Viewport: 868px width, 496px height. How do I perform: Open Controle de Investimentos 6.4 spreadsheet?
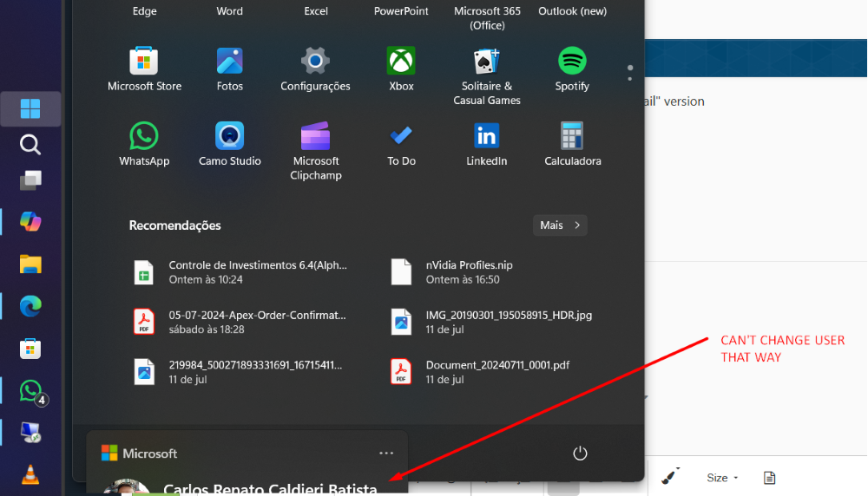241,272
